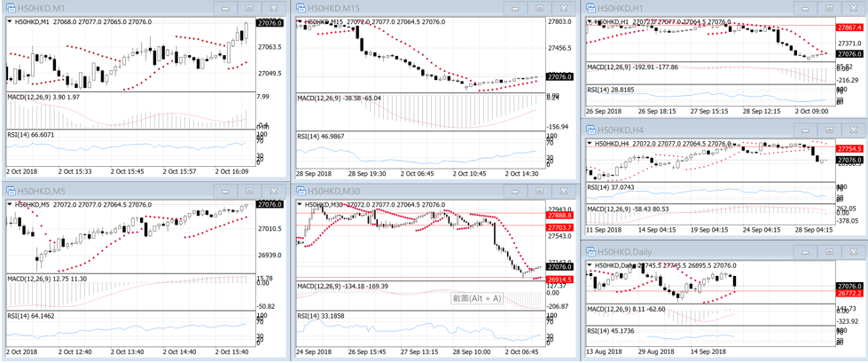868x363 pixels.
Task: Click the H50HKD,M30 window chart icon
Action: tap(301, 191)
